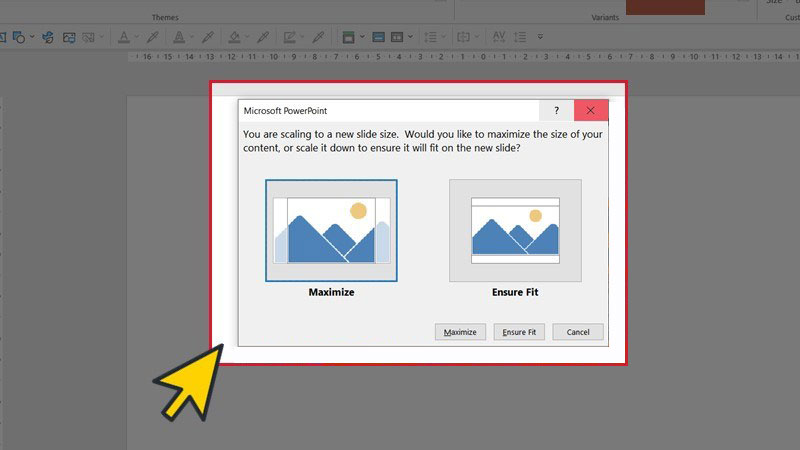Click the Text Outline 'A' icon
The image size is (800, 450).
click(179, 37)
